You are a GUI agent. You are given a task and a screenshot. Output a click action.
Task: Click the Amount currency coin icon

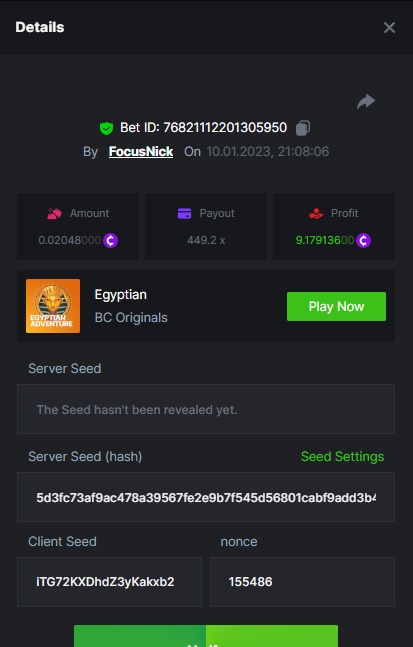(111, 240)
